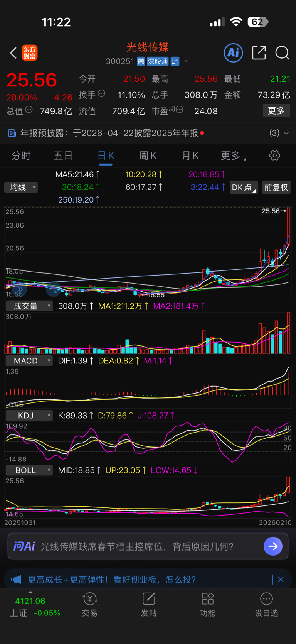Open the Ai assistant circle icon
Image resolution: width=296 pixels, height=644 pixels.
click(234, 52)
